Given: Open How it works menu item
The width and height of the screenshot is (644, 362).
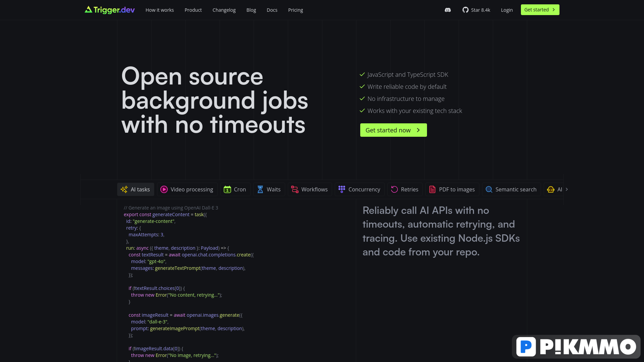Looking at the screenshot, I should tap(160, 10).
